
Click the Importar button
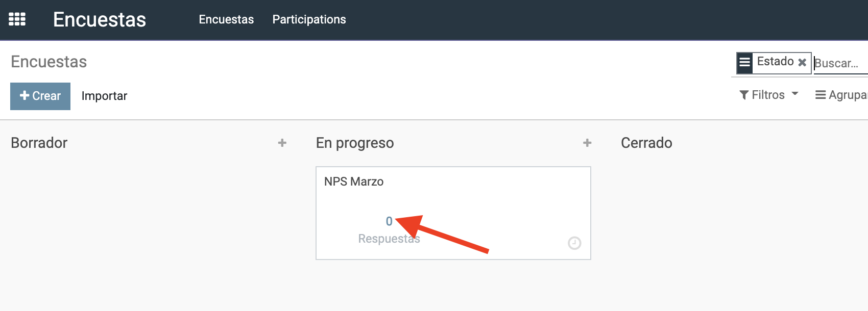104,96
